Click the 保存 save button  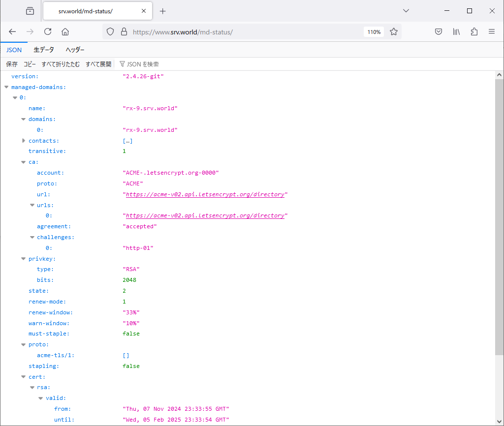(x=12, y=64)
